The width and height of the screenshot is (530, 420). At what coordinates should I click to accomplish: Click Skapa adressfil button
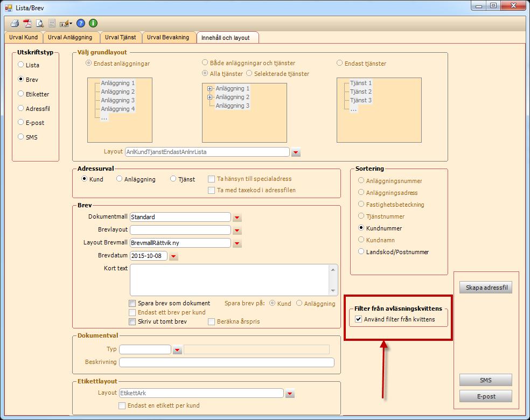pyautogui.click(x=486, y=288)
